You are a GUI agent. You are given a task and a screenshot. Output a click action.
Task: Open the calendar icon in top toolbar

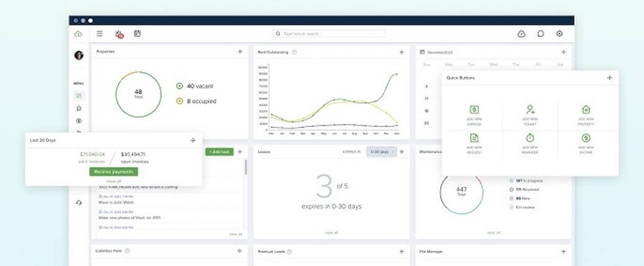[x=137, y=33]
